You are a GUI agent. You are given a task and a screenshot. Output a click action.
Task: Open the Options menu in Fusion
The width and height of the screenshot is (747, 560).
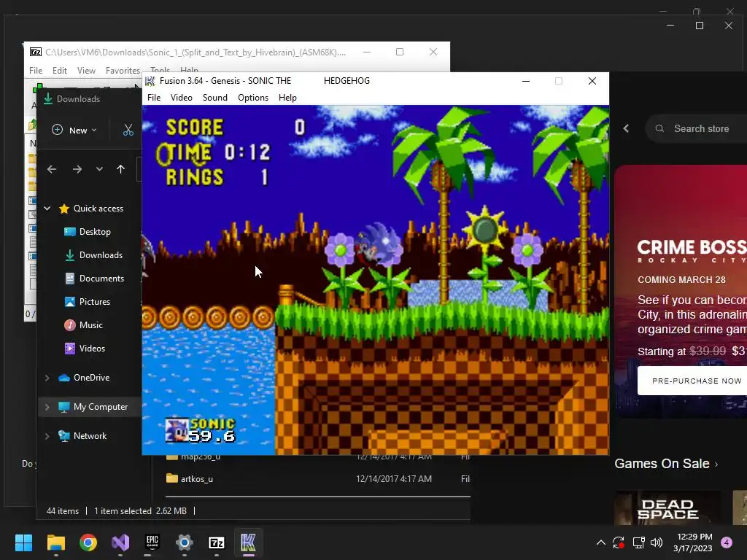pos(253,98)
